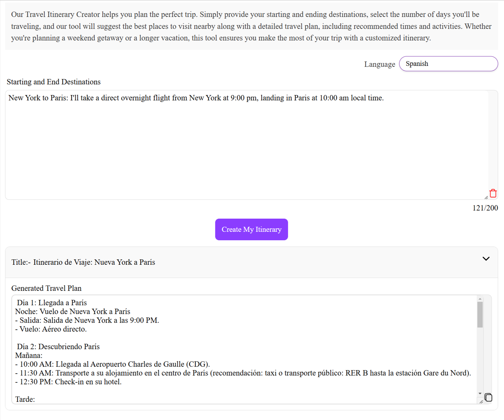Image resolution: width=504 pixels, height=420 pixels.
Task: Copy the generated travel plan using copy icon
Action: pos(488,397)
